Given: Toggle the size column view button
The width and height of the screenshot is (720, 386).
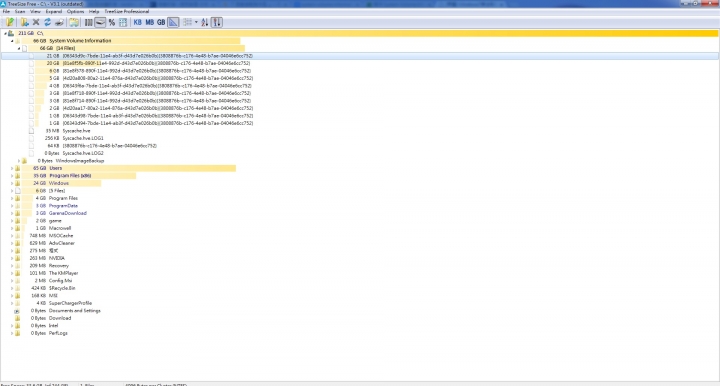Looking at the screenshot, I should tap(89, 22).
